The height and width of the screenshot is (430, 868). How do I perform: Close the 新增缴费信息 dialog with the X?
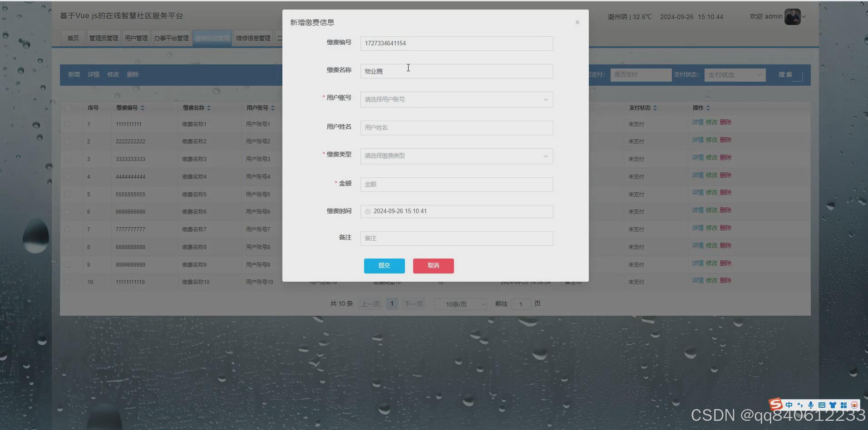(x=577, y=22)
